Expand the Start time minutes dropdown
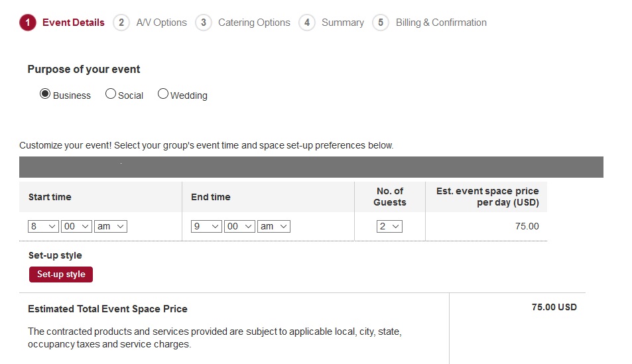This screenshot has height=364, width=632. click(x=76, y=226)
